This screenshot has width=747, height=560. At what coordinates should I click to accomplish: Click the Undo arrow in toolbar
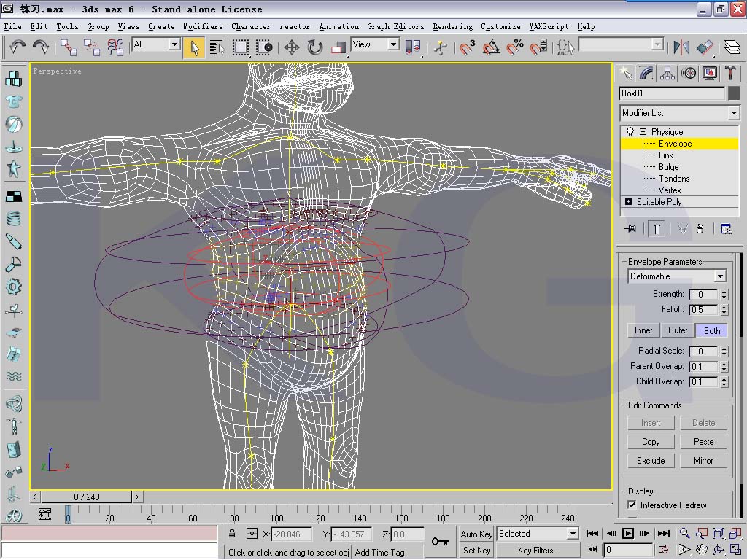(18, 47)
